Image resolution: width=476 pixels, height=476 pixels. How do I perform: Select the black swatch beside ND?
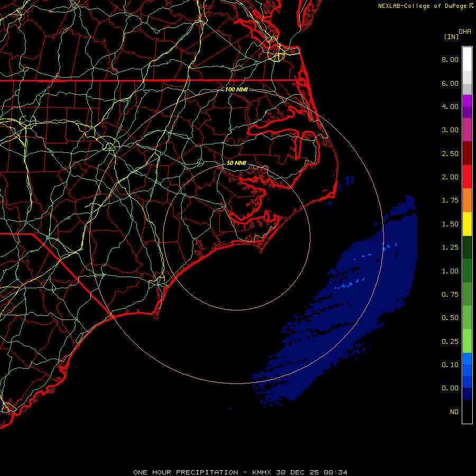[467, 411]
